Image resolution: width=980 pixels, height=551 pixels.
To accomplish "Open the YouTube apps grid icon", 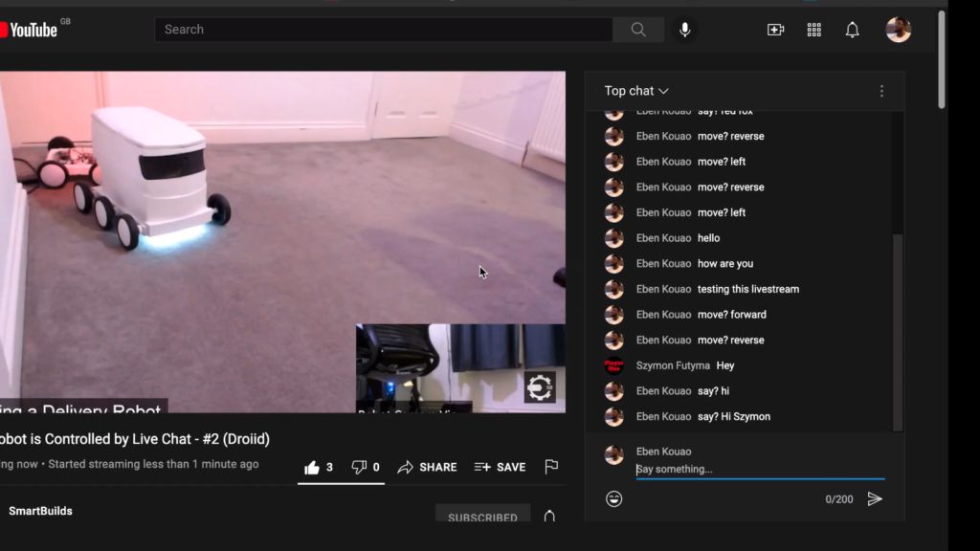I will coord(813,30).
